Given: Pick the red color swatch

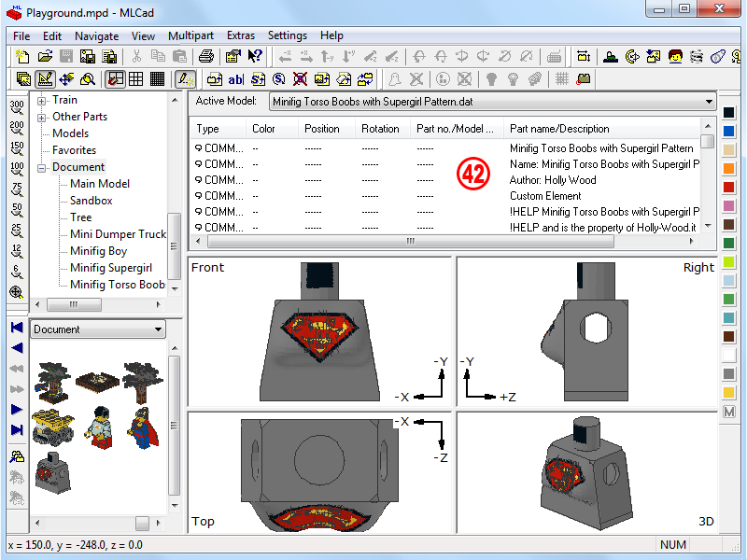Looking at the screenshot, I should click(729, 188).
